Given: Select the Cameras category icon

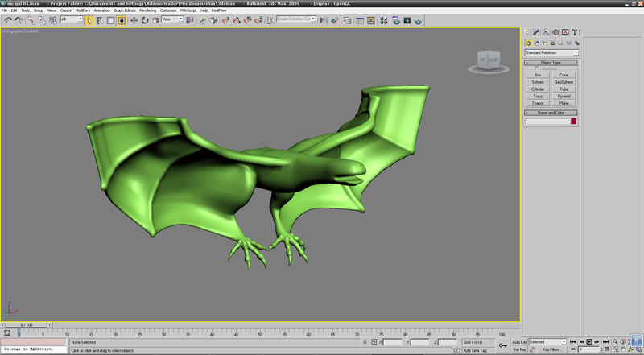Looking at the screenshot, I should coord(552,43).
